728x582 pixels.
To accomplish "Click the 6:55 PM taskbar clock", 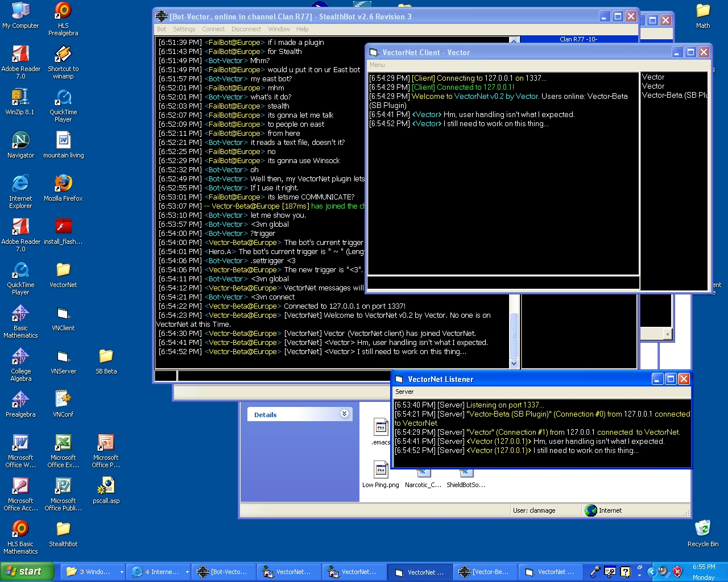I will click(704, 567).
